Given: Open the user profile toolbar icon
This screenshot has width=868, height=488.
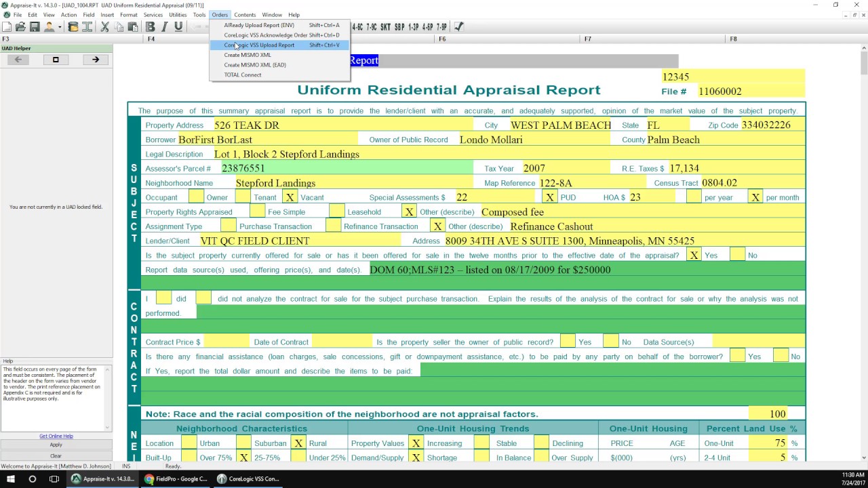Looking at the screenshot, I should pos(49,27).
